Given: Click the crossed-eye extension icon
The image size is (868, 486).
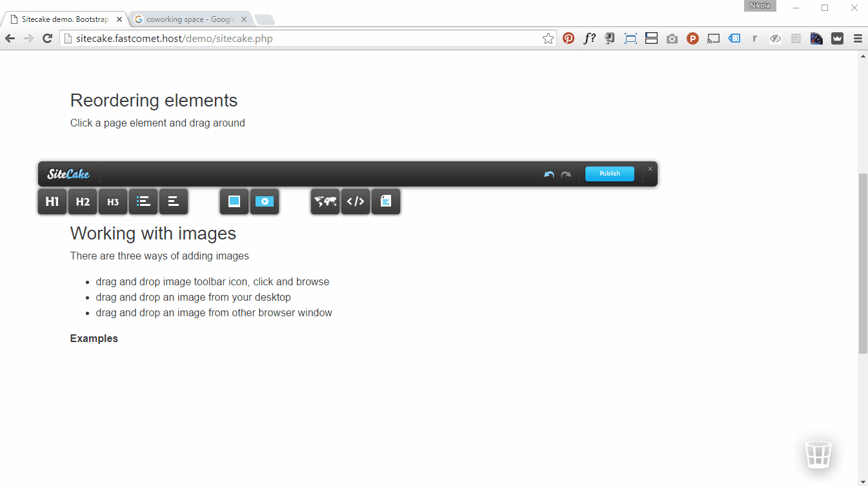Looking at the screenshot, I should pos(776,39).
